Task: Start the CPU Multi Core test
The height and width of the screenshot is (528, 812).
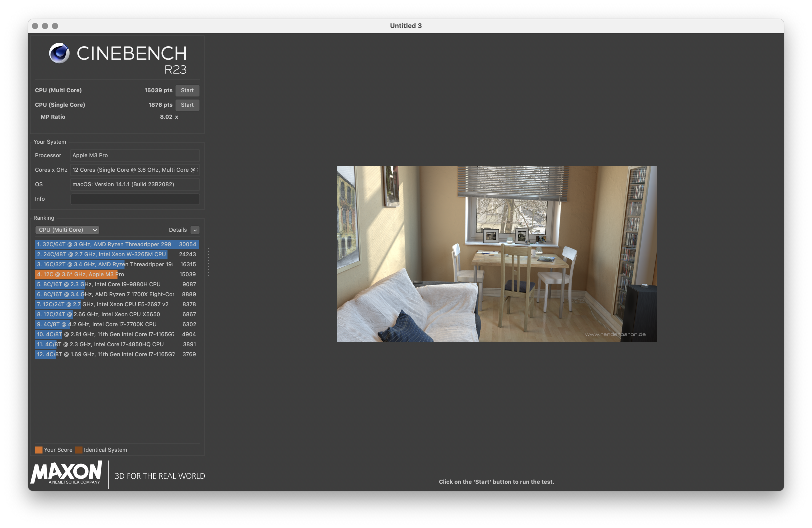Action: (x=187, y=90)
